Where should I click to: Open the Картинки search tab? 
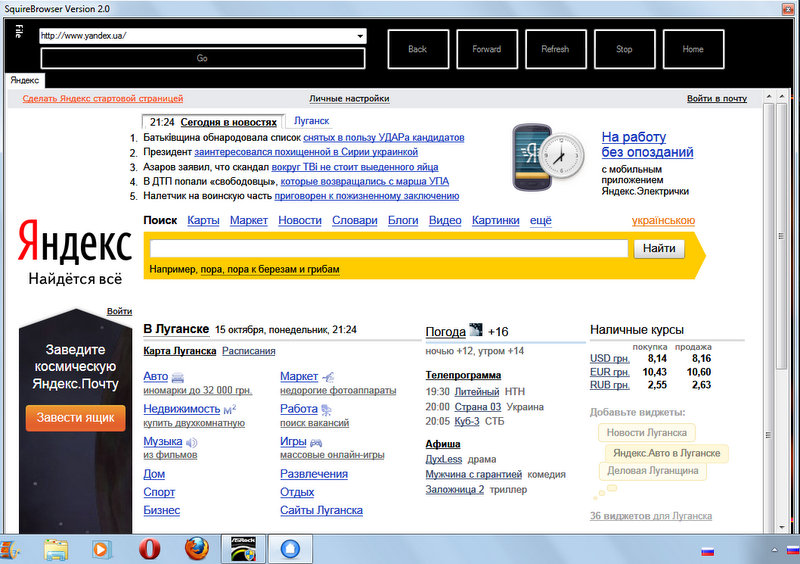495,220
